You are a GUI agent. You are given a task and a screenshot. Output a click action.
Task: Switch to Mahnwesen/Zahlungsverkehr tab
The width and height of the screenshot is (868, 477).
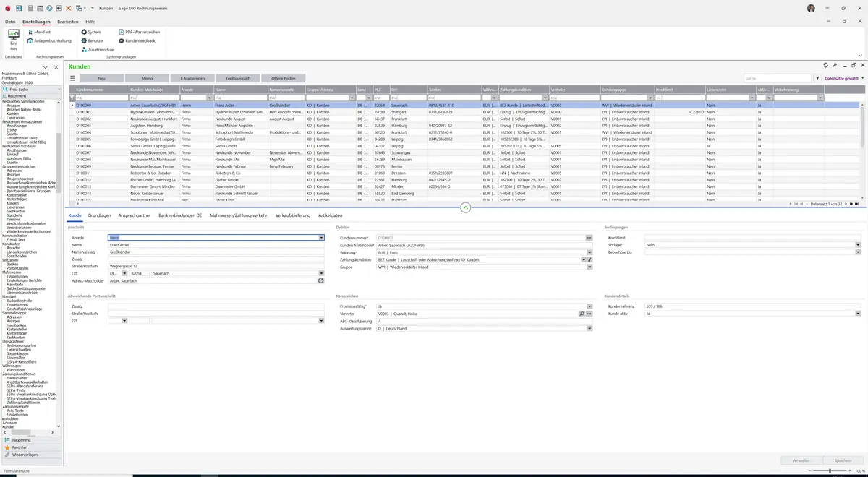click(x=238, y=215)
